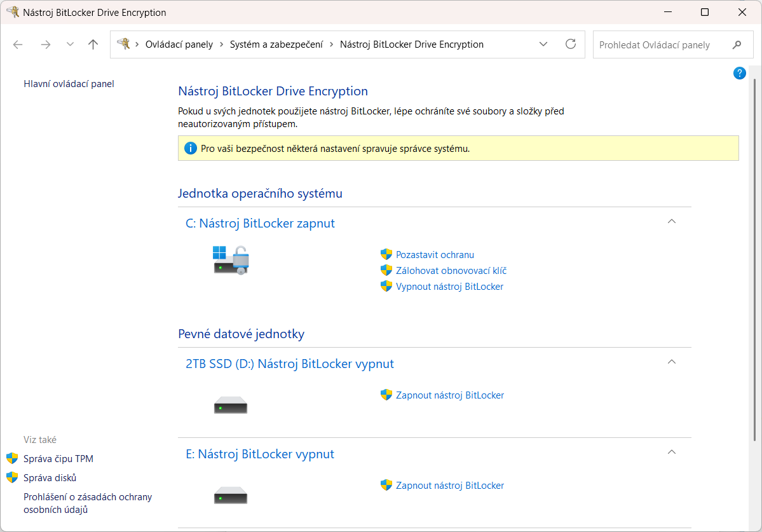The height and width of the screenshot is (532, 762).
Task: Click shield icon beside Vypnout nástroj BitLocker
Action: click(386, 286)
